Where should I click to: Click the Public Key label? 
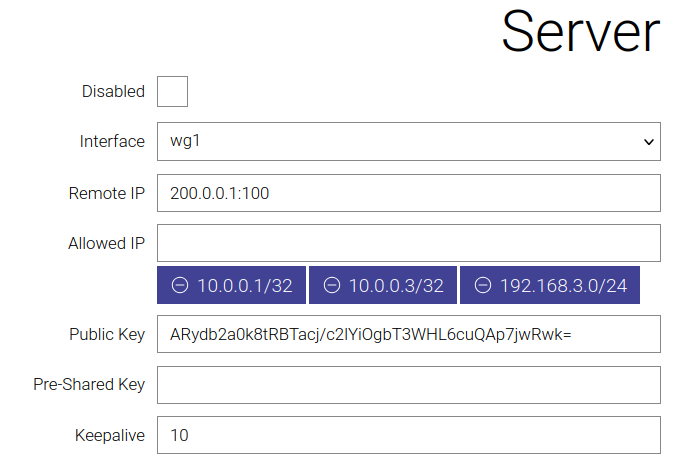107,334
